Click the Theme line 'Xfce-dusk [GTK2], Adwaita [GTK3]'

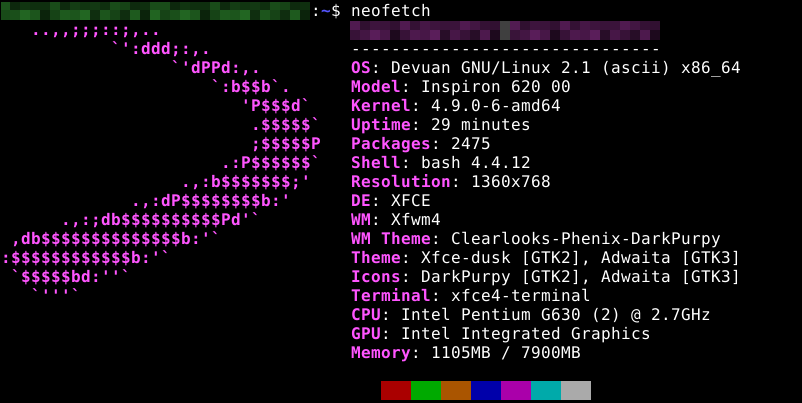tap(581, 258)
